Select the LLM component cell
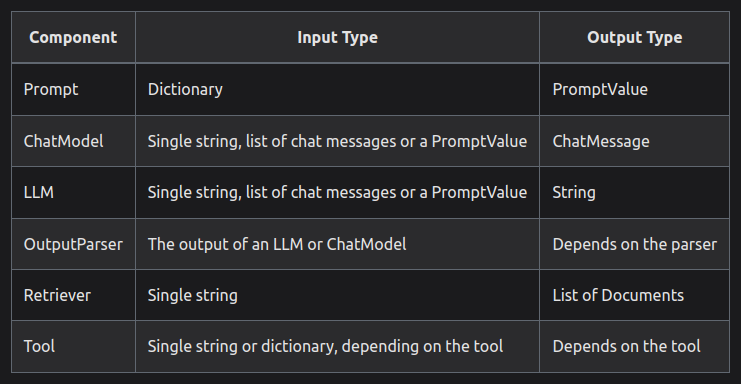This screenshot has width=741, height=384. click(x=73, y=192)
